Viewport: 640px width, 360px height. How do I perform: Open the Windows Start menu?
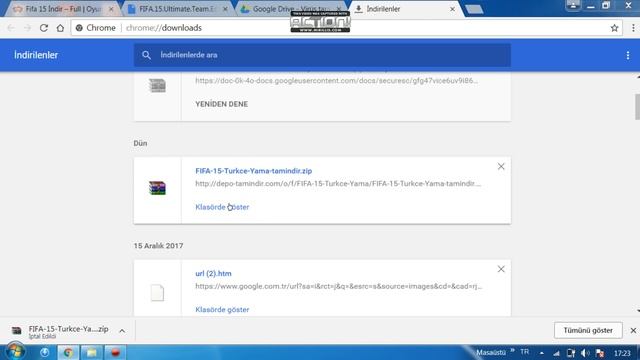click(x=15, y=351)
